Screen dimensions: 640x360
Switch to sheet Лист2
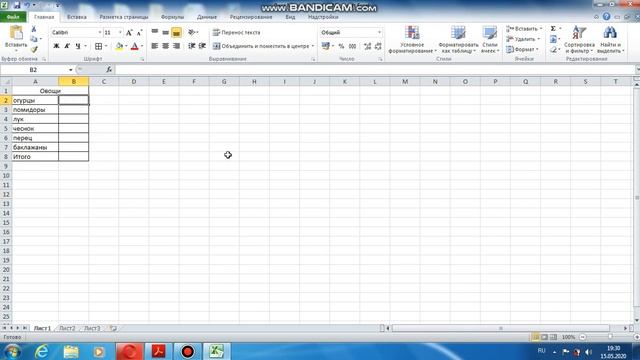click(x=67, y=328)
